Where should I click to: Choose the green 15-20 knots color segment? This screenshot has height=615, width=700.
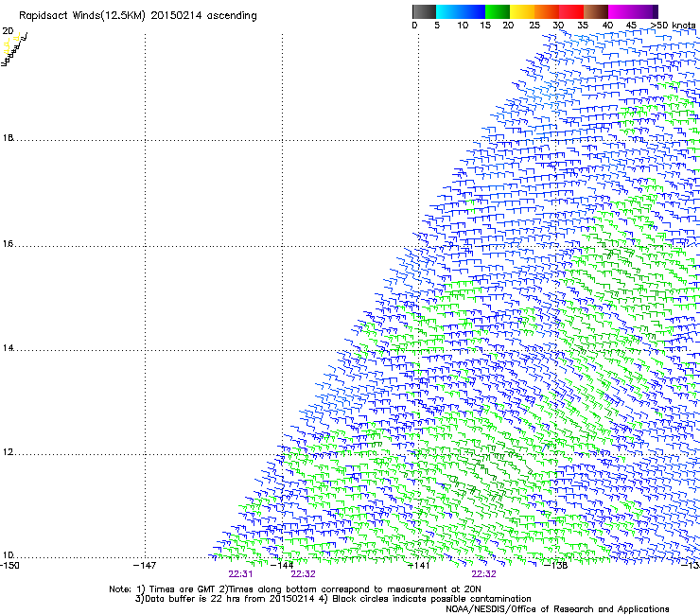coord(498,12)
